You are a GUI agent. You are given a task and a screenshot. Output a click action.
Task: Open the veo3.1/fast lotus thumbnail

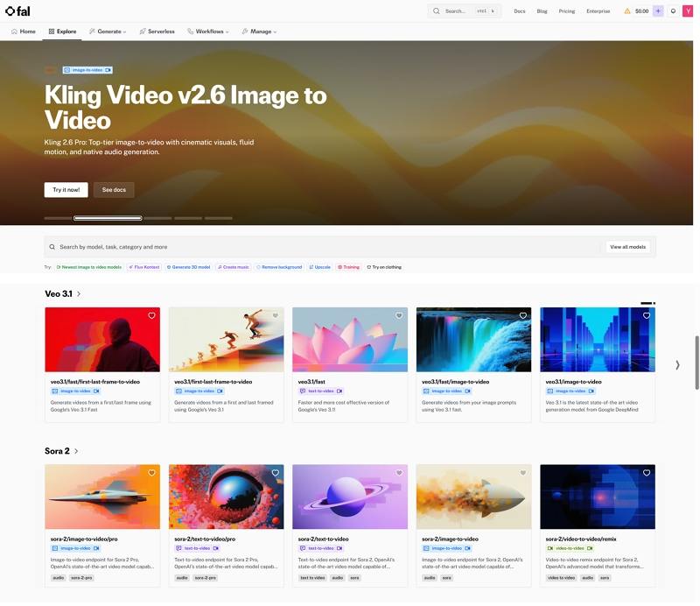click(350, 340)
